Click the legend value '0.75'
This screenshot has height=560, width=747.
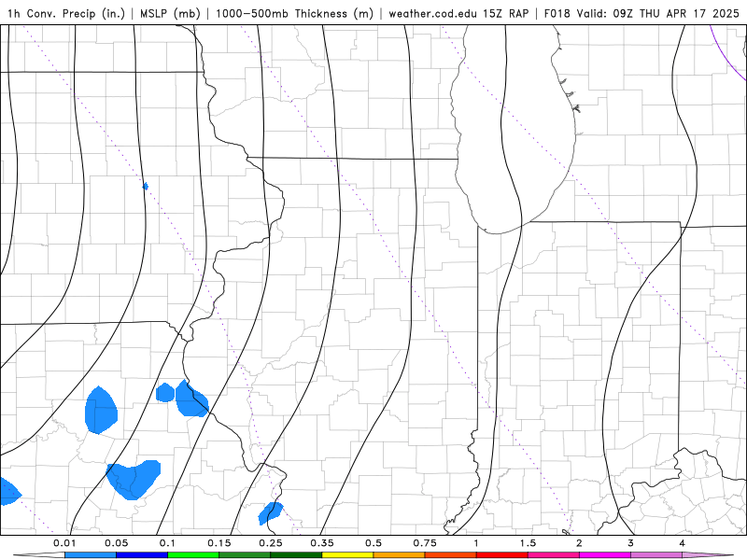pyautogui.click(x=425, y=543)
